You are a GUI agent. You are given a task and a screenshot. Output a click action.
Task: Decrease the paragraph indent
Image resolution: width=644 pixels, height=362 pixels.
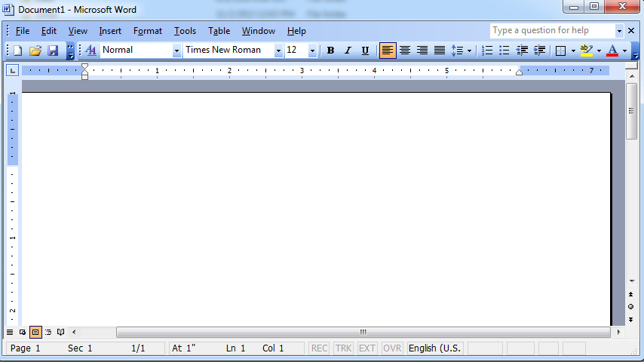(522, 51)
